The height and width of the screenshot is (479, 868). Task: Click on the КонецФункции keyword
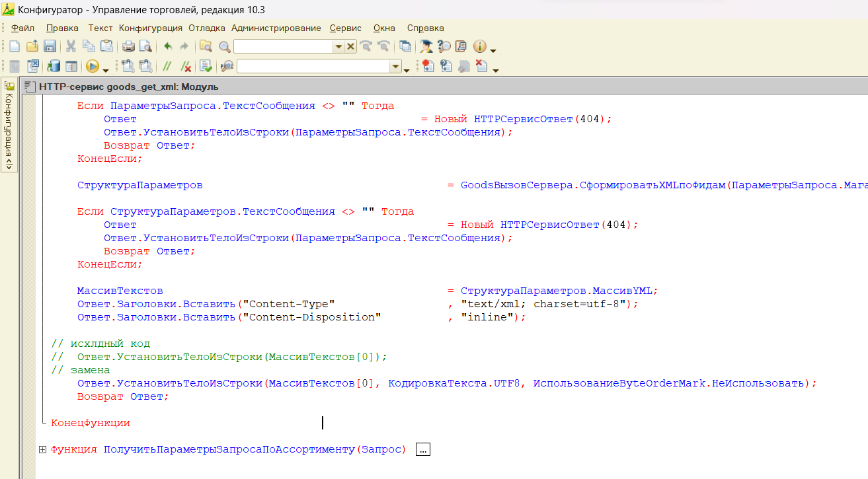(x=91, y=423)
